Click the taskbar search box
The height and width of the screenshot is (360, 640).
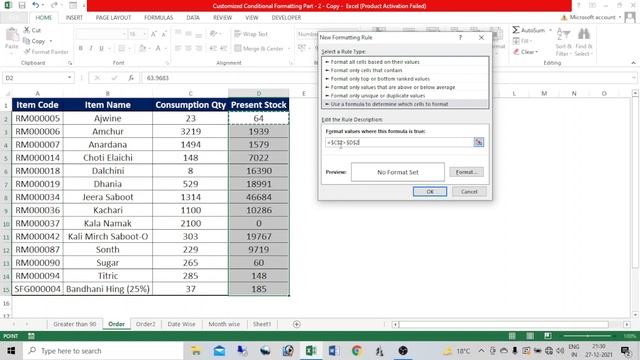[x=103, y=351]
